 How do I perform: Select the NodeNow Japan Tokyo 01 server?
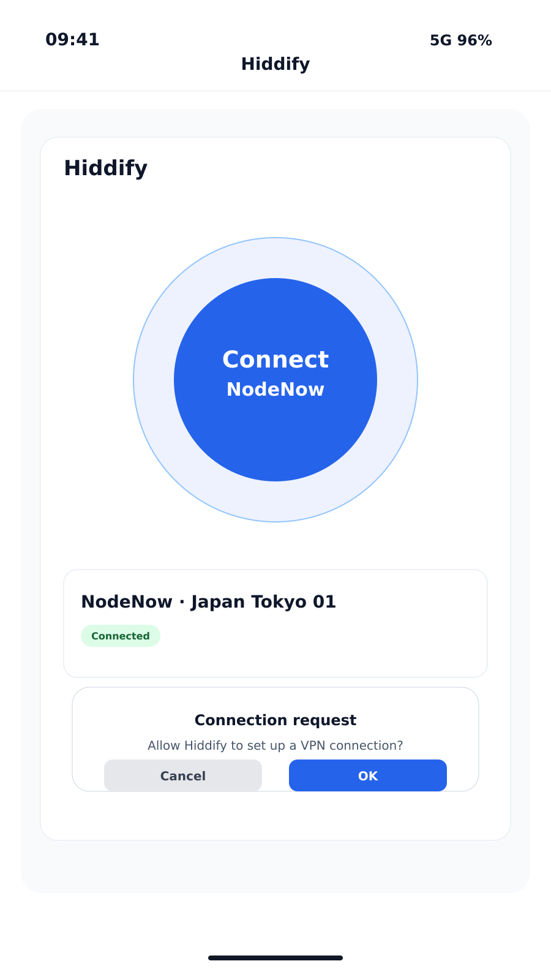coord(208,602)
